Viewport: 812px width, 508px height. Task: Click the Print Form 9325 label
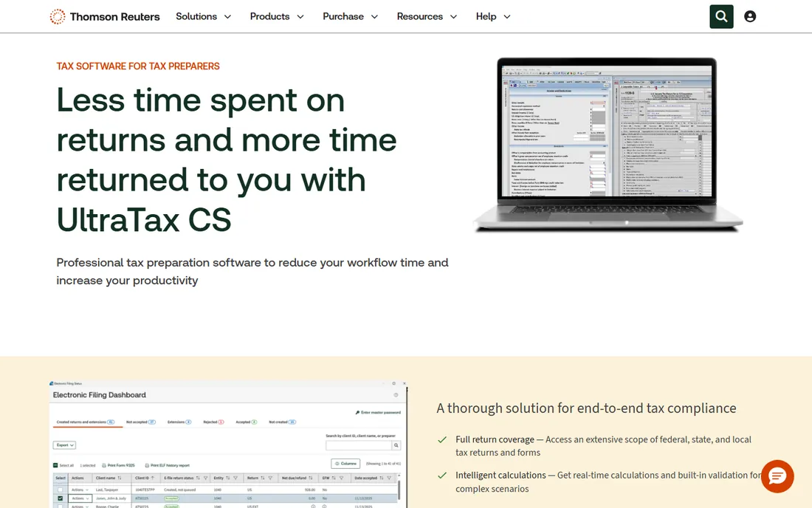point(121,465)
